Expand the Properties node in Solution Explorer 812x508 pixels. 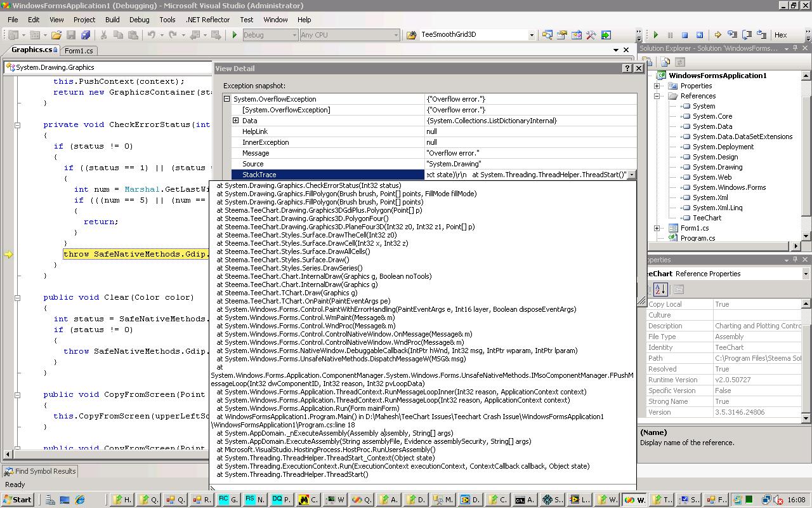click(657, 86)
